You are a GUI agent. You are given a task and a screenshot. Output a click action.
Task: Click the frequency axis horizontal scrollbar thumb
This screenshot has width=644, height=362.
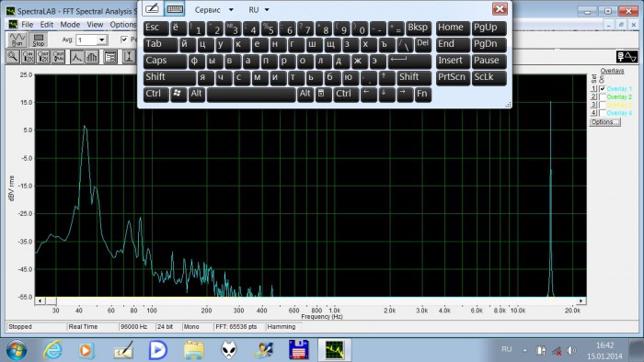click(52, 301)
